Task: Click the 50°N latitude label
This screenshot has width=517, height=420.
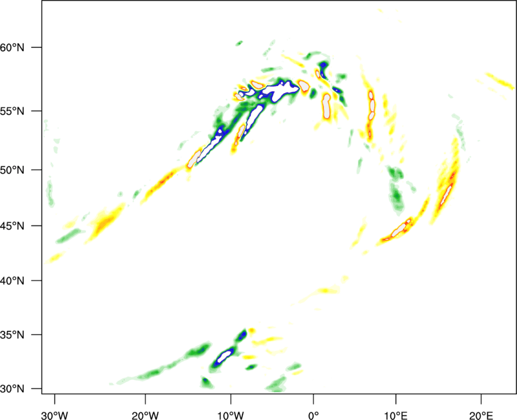Action: click(x=12, y=170)
